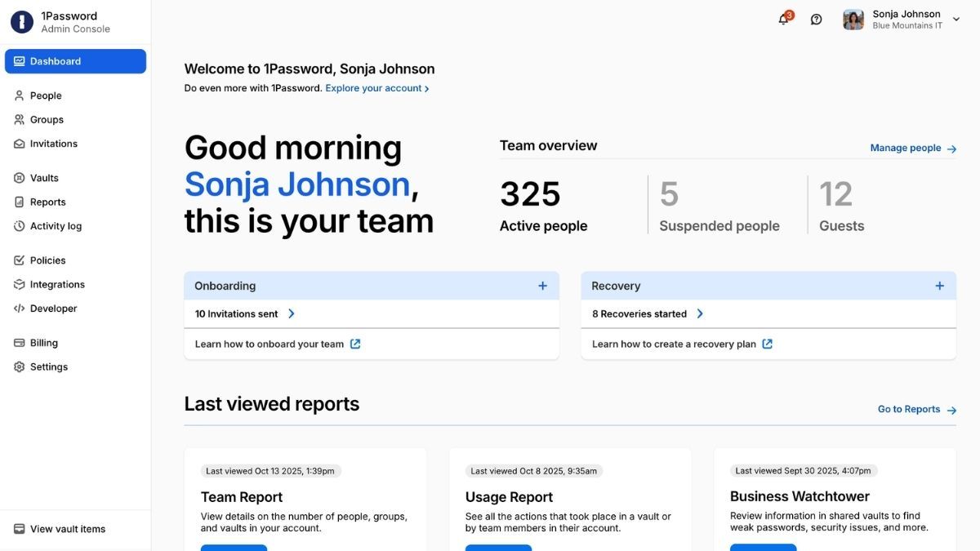
Task: Click the Last viewed reports heading
Action: coord(272,404)
